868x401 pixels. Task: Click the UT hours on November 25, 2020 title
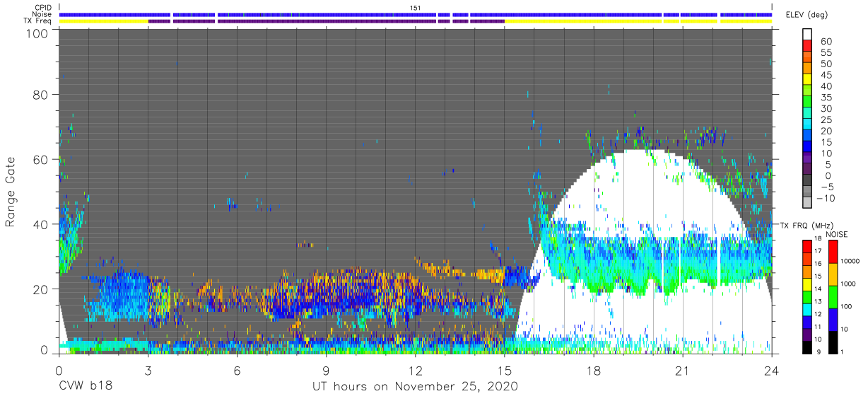(x=415, y=387)
